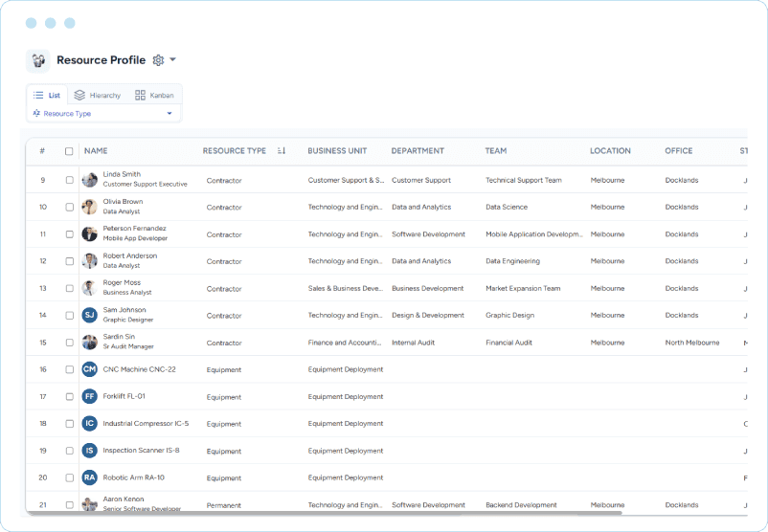Open the CNC Machine CNC-22 name link

139,369
